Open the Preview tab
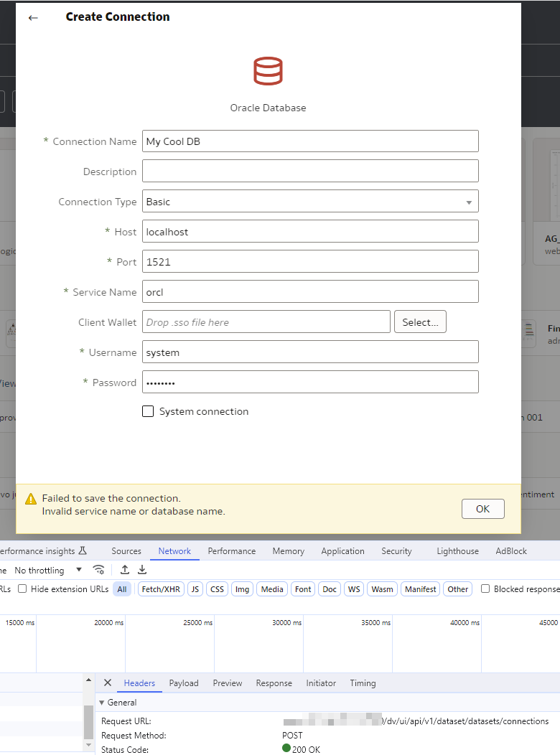560x755 pixels. click(x=228, y=683)
